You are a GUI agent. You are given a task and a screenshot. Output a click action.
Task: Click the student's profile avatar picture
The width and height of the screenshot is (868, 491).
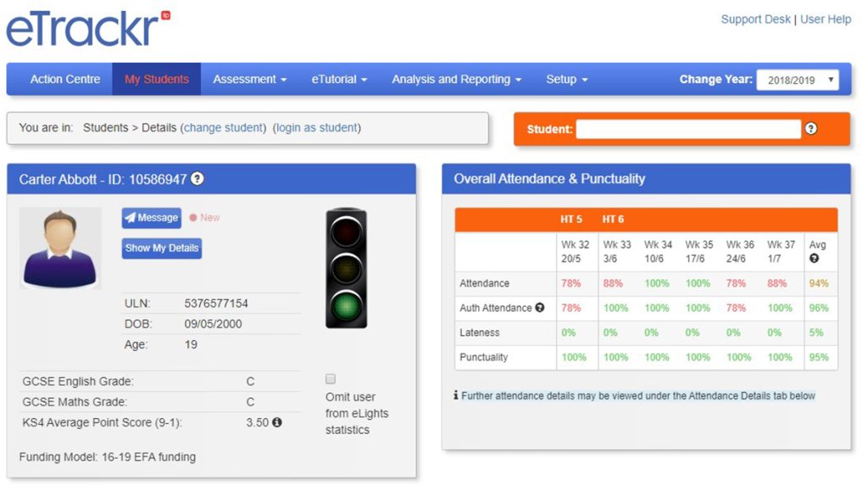60,248
